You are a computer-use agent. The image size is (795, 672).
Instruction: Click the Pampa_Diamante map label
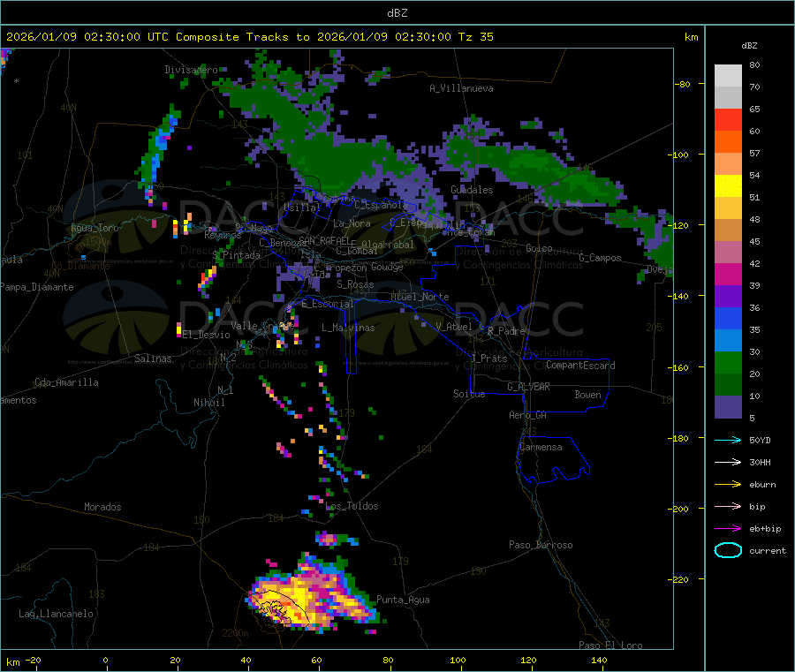[36, 287]
